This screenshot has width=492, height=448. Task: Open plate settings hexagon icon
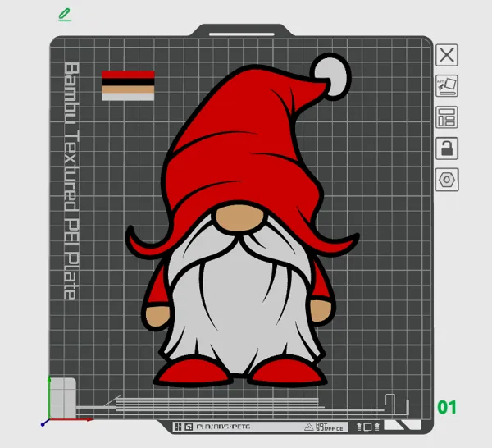[x=447, y=180]
